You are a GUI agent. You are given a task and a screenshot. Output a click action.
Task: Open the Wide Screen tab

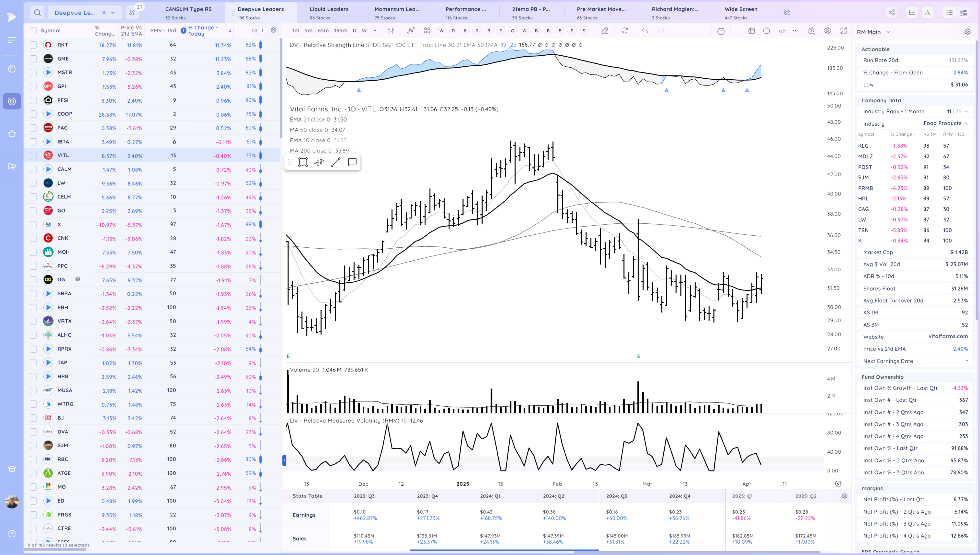pyautogui.click(x=741, y=13)
